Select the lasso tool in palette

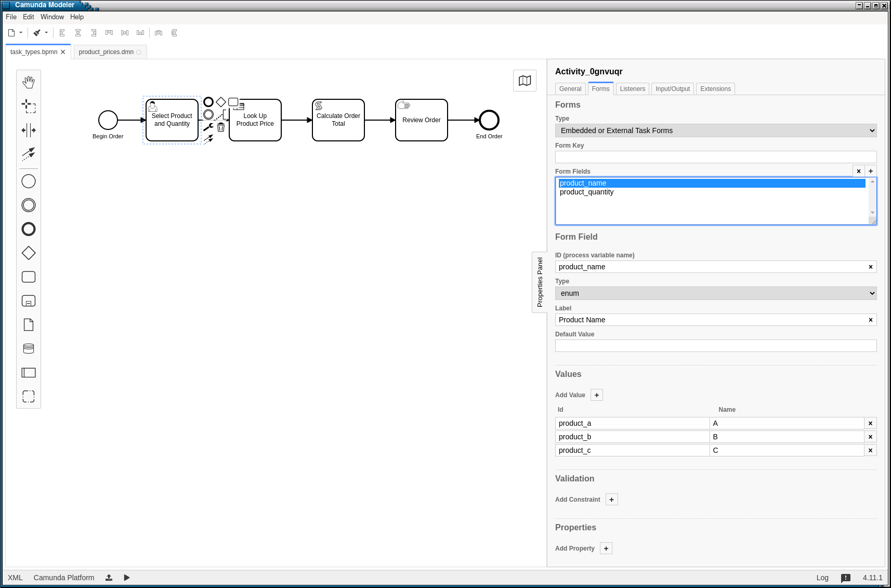(x=29, y=106)
